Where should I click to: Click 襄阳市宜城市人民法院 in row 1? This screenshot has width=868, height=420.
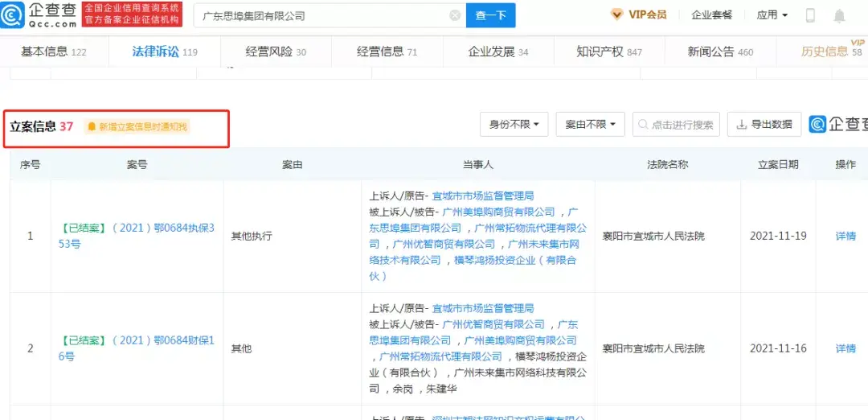pyautogui.click(x=653, y=236)
